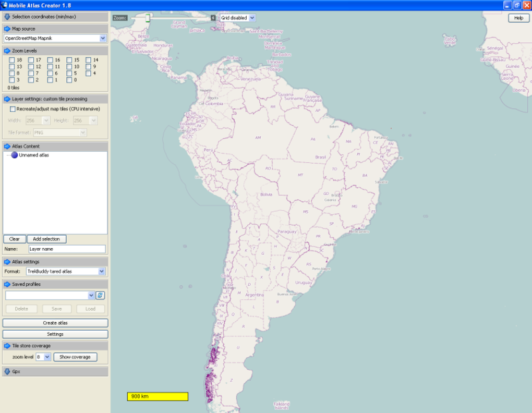The image size is (532, 413).
Task: Click the Tile store coverage header
Action: pyautogui.click(x=55, y=346)
